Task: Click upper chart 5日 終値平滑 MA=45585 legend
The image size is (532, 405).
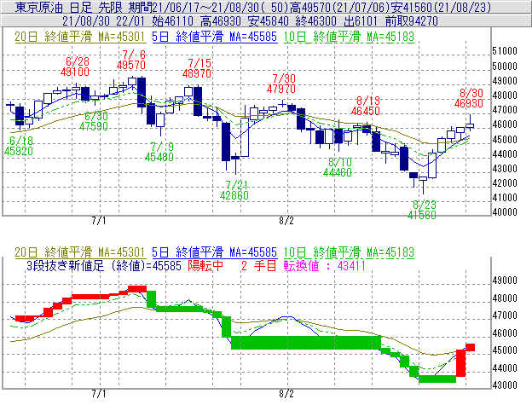Action: pos(215,37)
